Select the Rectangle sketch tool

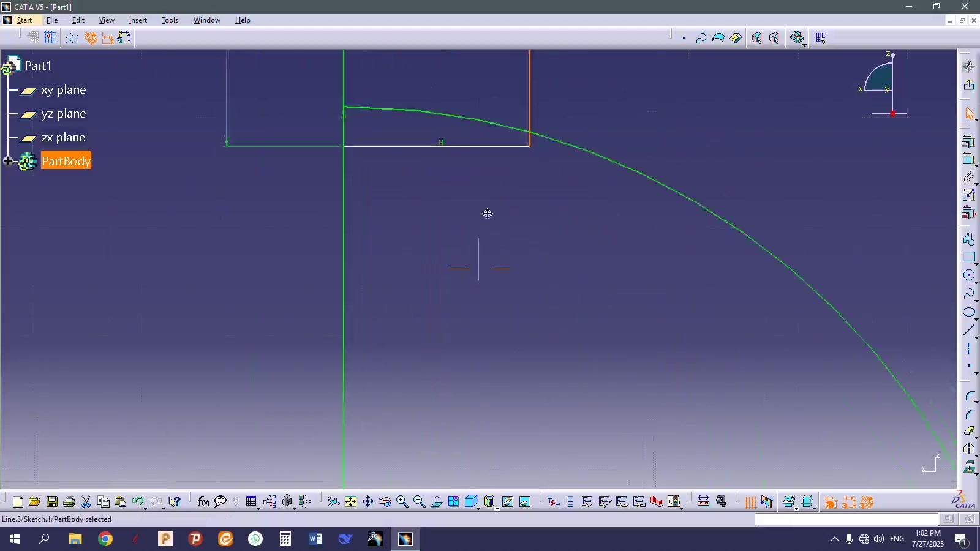coord(968,257)
